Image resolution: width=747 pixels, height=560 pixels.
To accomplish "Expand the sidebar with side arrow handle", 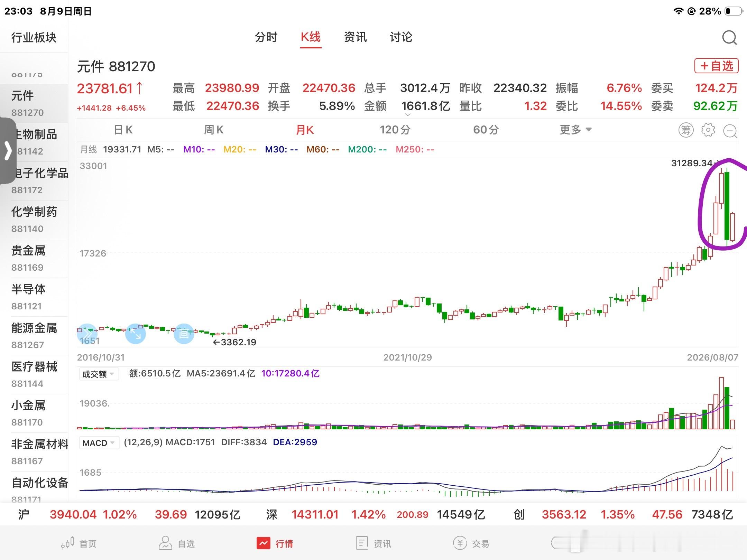I will click(x=8, y=151).
